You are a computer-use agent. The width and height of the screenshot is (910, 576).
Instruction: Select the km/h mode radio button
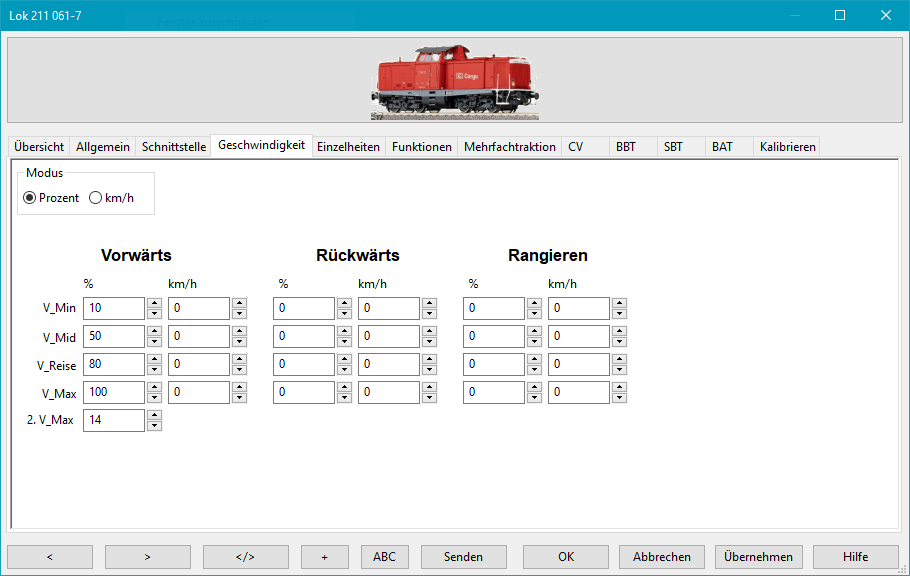tap(96, 198)
